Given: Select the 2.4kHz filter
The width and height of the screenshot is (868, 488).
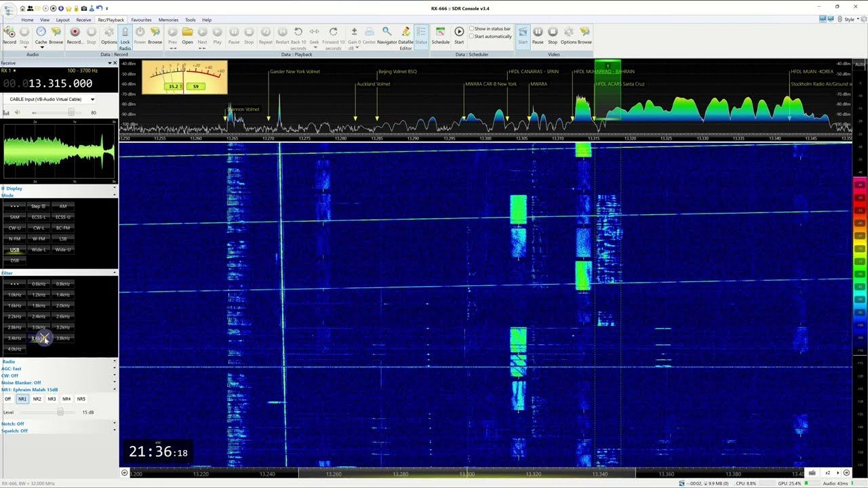Looking at the screenshot, I should (x=39, y=317).
